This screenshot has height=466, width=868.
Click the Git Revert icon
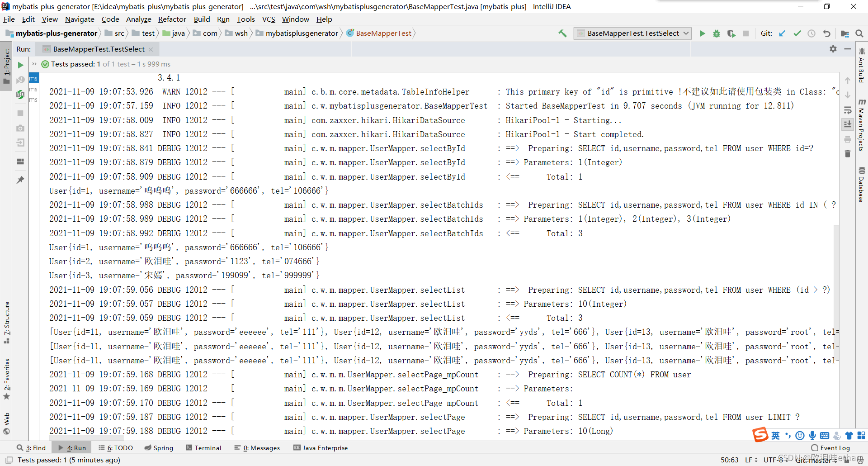point(827,33)
